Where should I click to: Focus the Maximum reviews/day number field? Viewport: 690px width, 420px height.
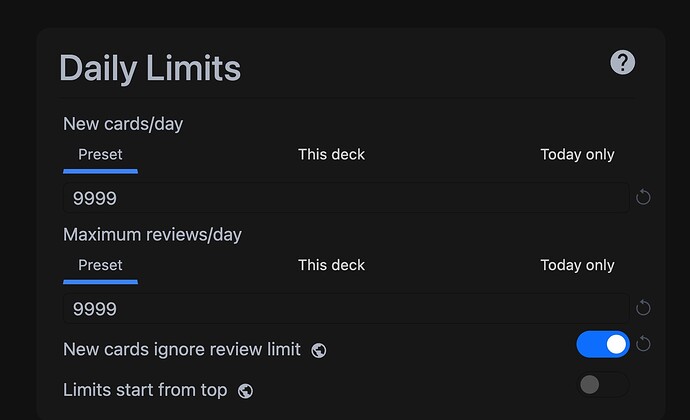(x=345, y=309)
